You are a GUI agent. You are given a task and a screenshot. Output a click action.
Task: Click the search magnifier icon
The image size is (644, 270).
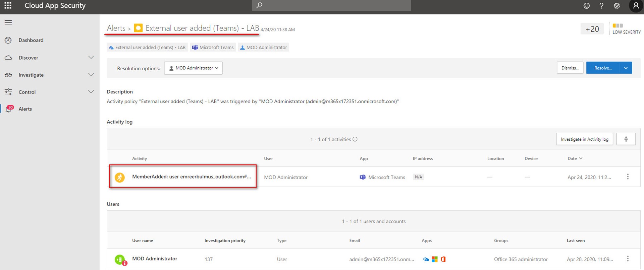click(x=259, y=5)
